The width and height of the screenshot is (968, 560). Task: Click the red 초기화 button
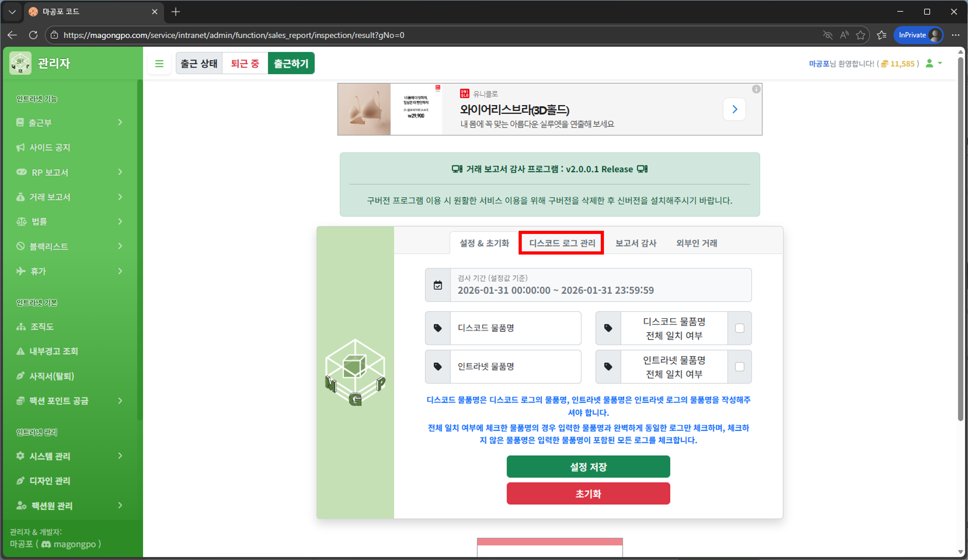click(x=588, y=493)
